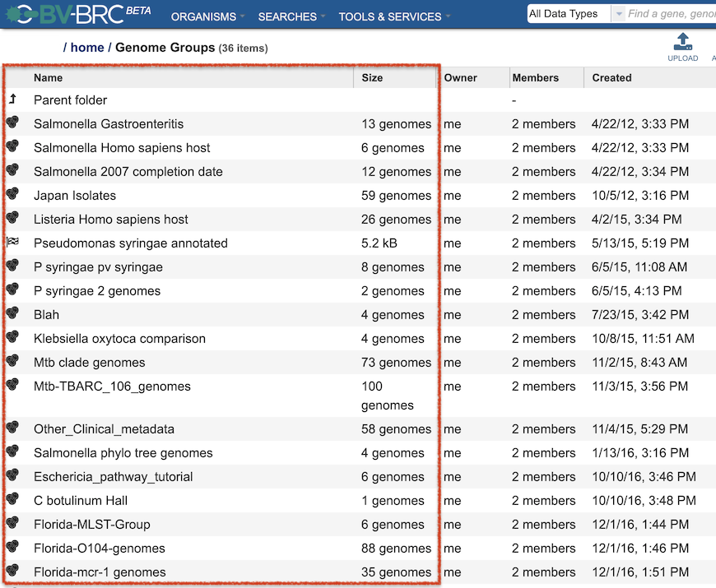716x588 pixels.
Task: Click genome group icon beside Blah
Action: tap(13, 313)
